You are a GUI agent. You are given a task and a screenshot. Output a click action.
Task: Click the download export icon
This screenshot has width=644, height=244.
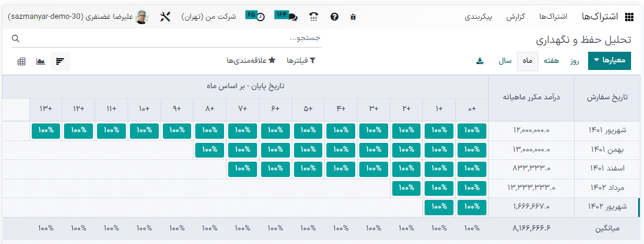pyautogui.click(x=480, y=61)
